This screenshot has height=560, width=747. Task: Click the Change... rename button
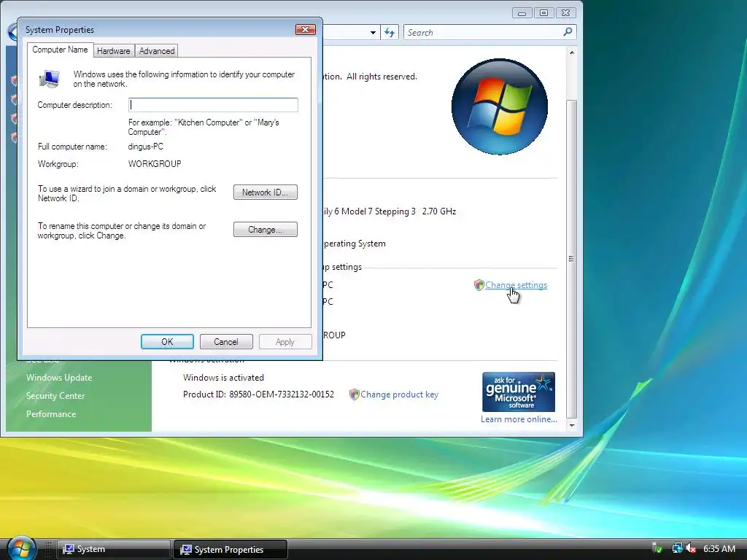[266, 230]
